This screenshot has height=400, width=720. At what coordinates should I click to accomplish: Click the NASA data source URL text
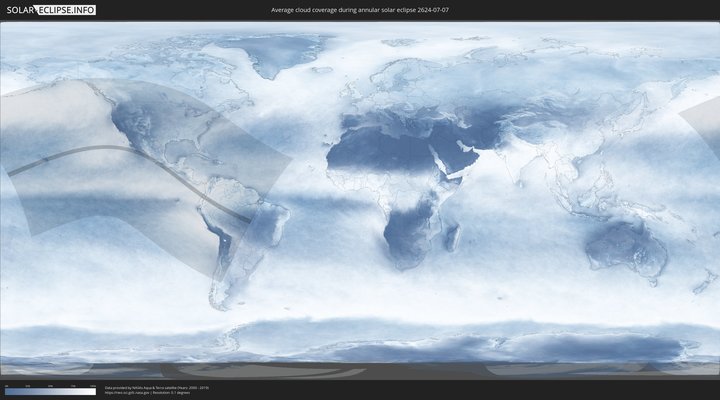click(x=128, y=393)
